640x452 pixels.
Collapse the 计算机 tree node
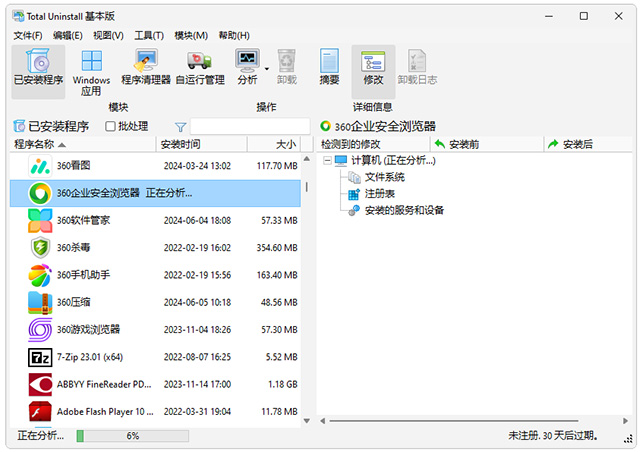coord(327,160)
